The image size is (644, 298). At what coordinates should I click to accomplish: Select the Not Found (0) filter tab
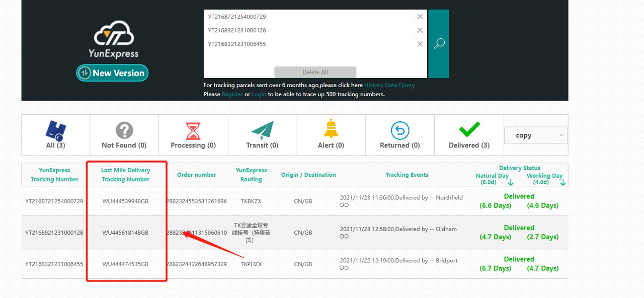[124, 135]
